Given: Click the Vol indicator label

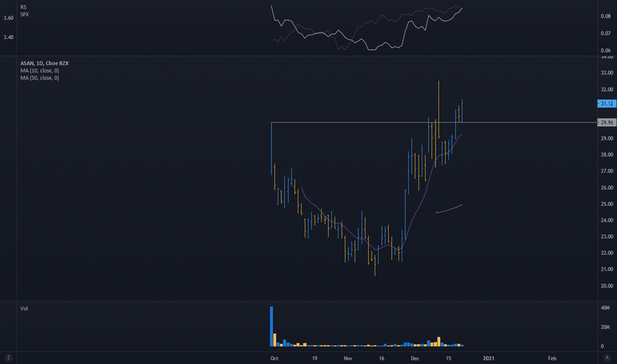Looking at the screenshot, I should 24,308.
